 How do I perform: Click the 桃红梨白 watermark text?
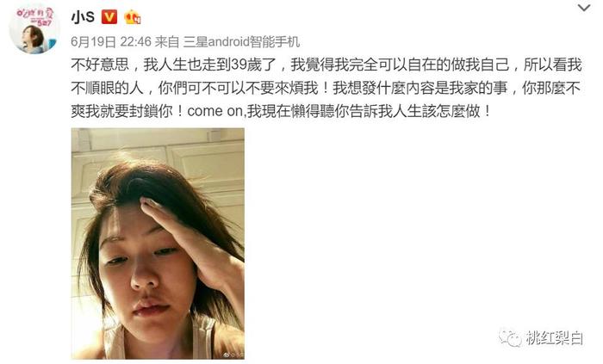[x=555, y=338]
